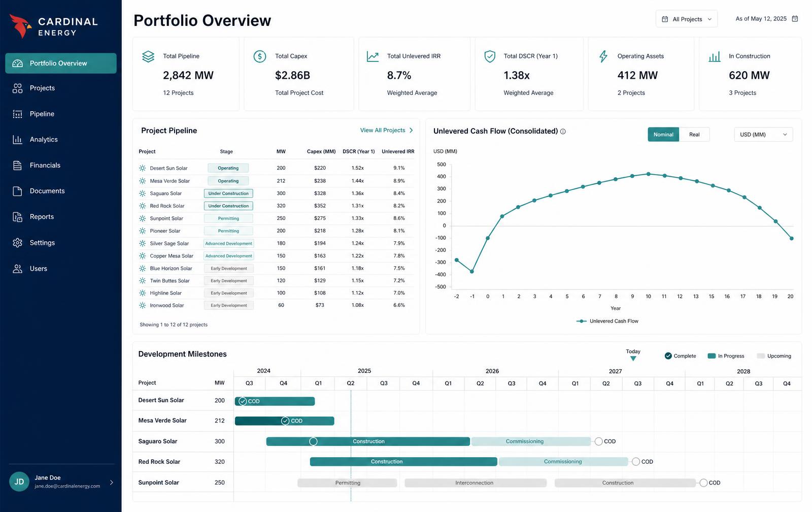
Task: Click the Total Pipeline layers icon
Action: coord(148,56)
